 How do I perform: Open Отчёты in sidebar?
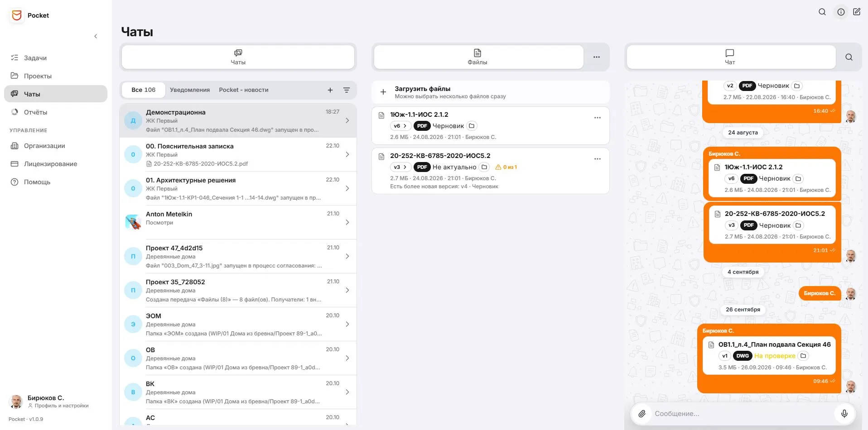56,112
